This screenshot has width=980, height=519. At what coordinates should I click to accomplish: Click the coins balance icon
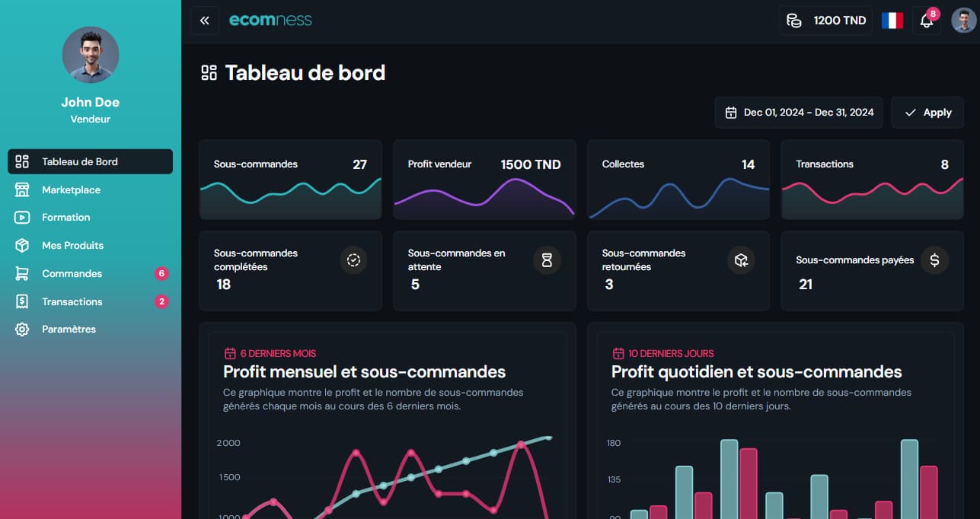[794, 21]
